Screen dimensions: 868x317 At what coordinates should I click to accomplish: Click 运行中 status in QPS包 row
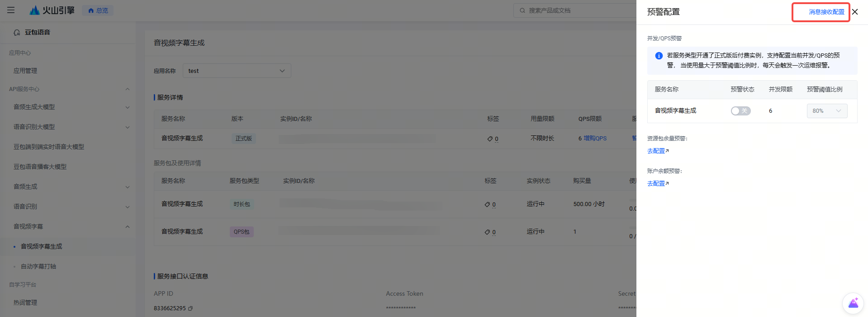(536, 231)
